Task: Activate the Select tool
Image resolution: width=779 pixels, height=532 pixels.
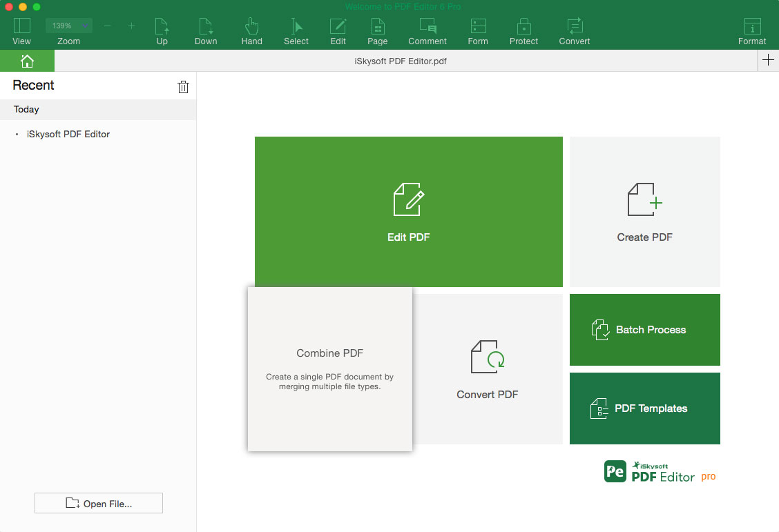Action: [x=296, y=31]
